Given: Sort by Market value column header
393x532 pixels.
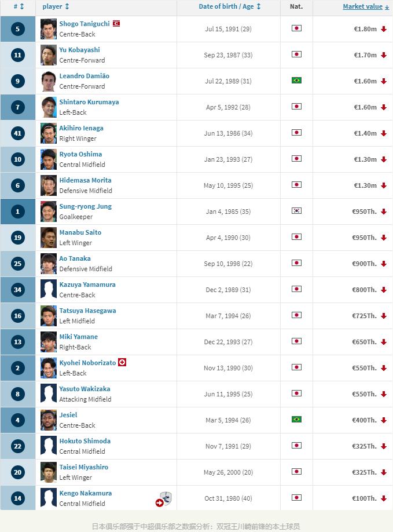Looking at the screenshot, I should (366, 6).
